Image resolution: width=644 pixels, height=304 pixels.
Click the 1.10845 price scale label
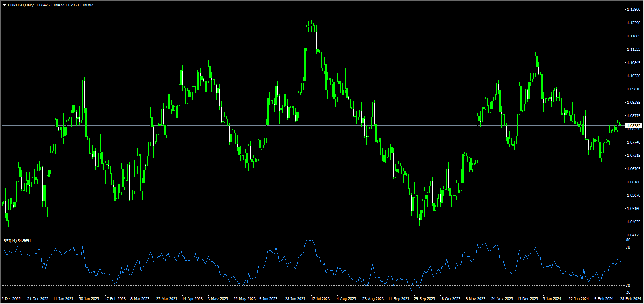pos(634,63)
